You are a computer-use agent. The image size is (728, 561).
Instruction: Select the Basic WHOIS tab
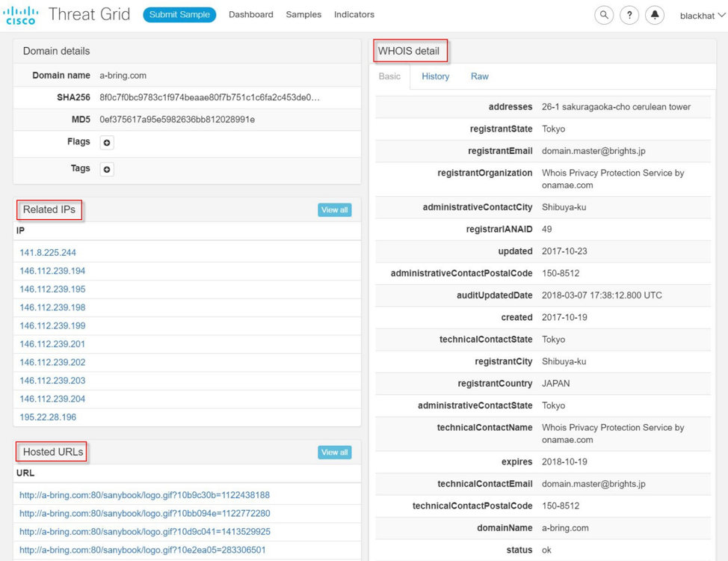click(x=389, y=76)
